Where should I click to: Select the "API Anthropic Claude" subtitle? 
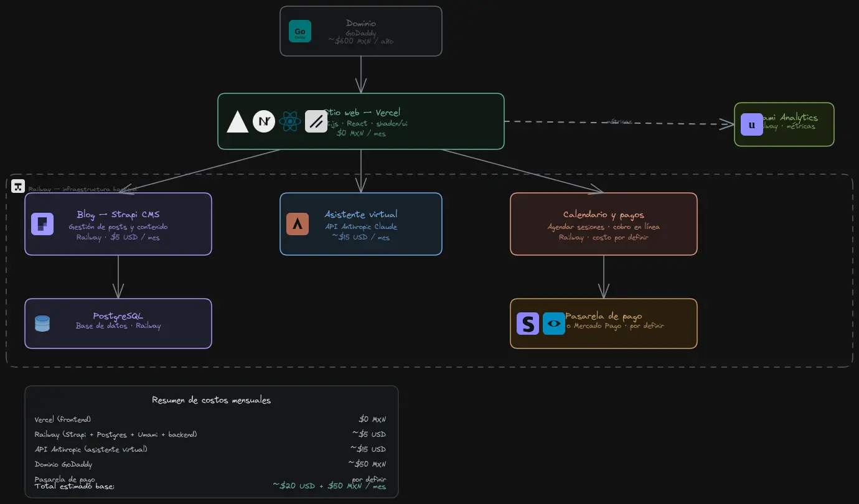(x=361, y=226)
